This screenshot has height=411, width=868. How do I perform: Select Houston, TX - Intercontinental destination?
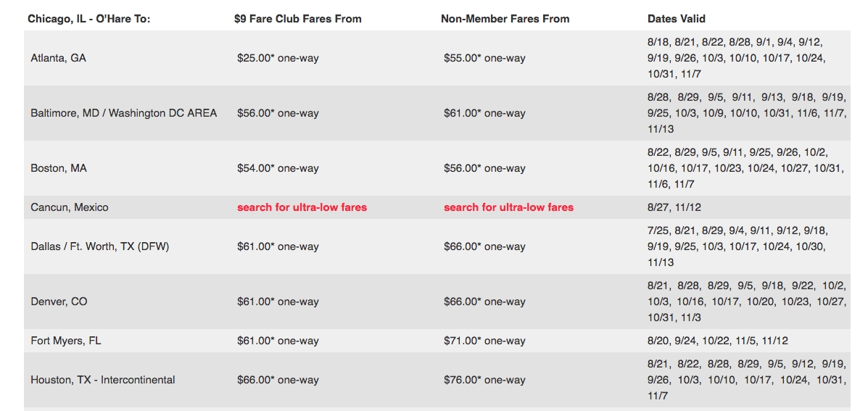click(103, 380)
